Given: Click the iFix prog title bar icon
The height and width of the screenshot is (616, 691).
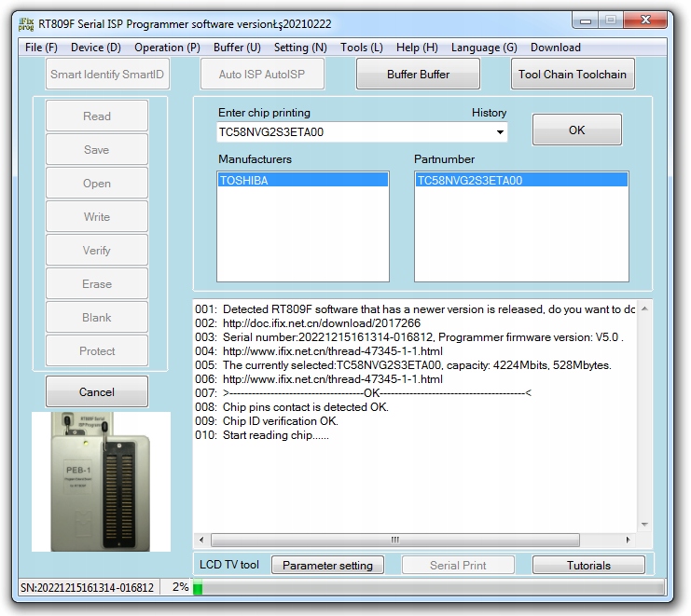Looking at the screenshot, I should coord(26,24).
